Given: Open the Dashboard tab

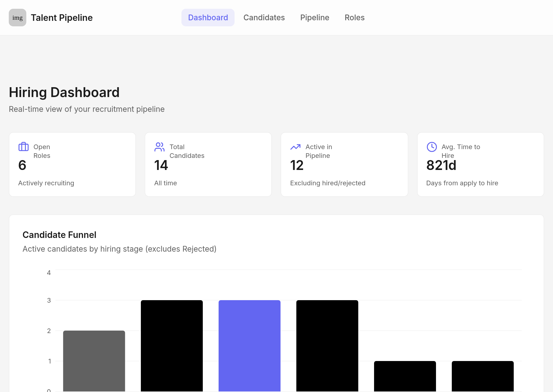Looking at the screenshot, I should tap(208, 18).
